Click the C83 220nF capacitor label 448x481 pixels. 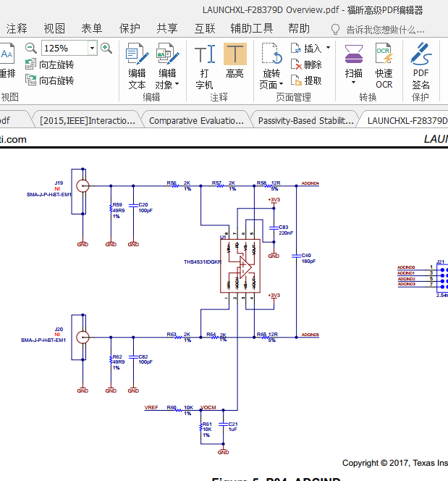286,230
